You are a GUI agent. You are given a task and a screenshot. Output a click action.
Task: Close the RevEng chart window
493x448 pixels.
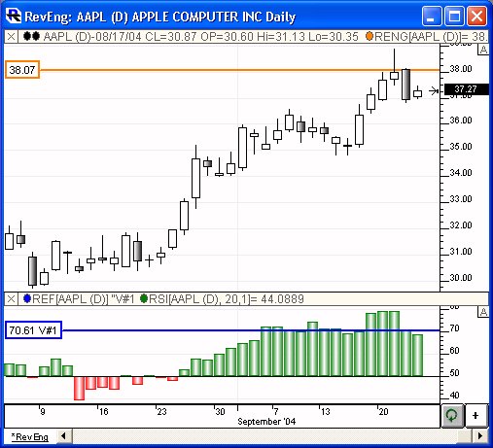(476, 16)
